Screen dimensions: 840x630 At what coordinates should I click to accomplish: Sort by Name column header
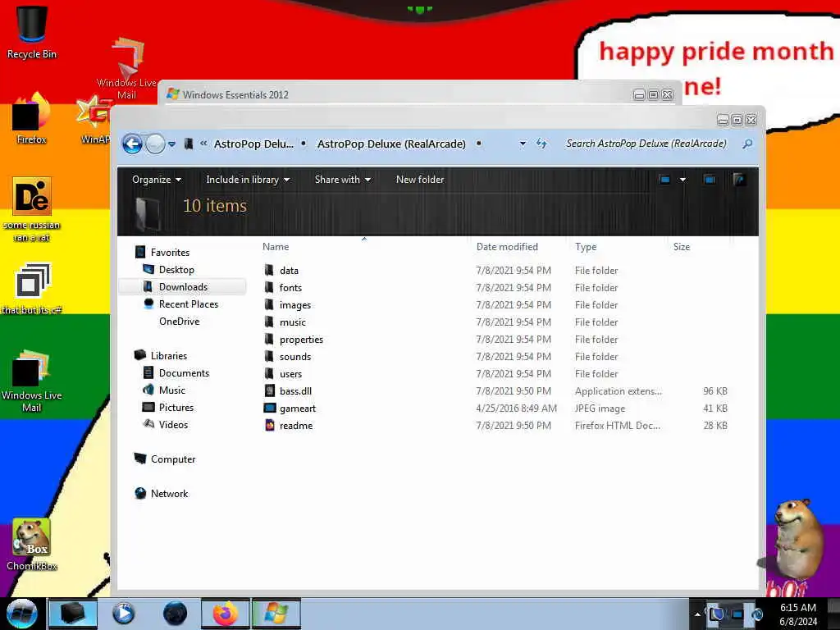pyautogui.click(x=276, y=246)
